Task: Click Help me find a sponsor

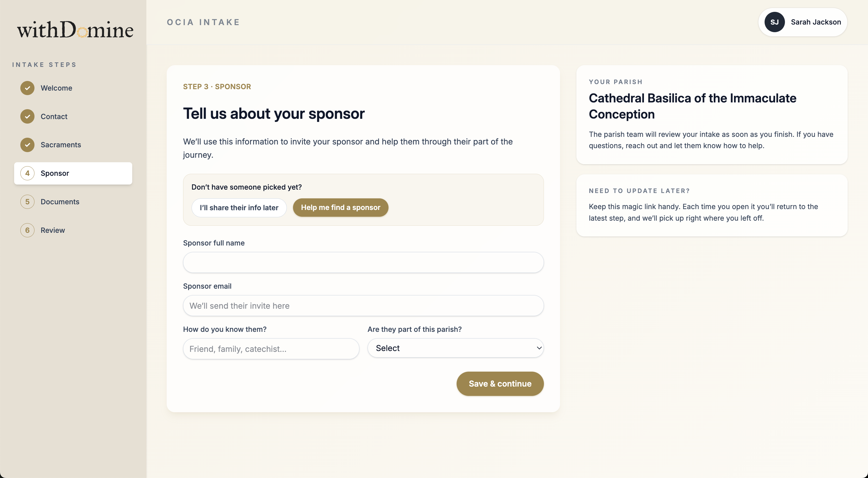Action: 340,208
